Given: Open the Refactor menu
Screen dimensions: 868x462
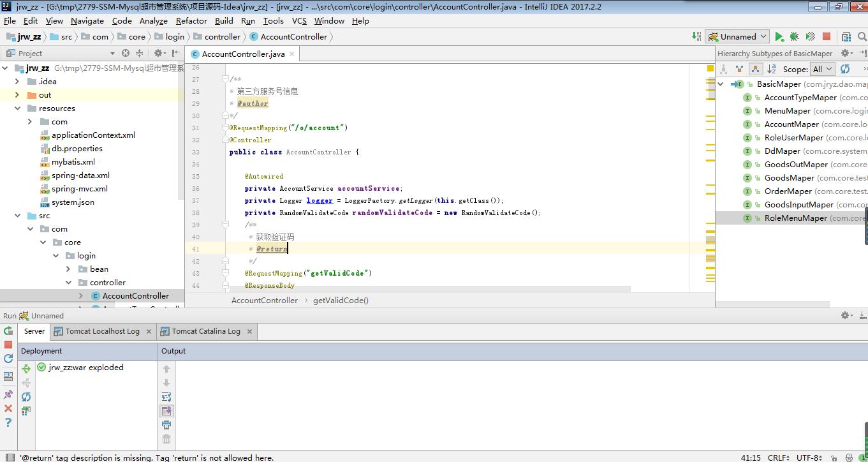Looking at the screenshot, I should [191, 20].
